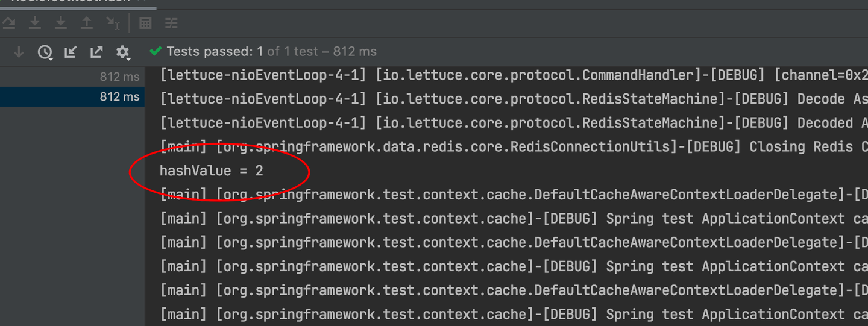Click the Step Out debugger icon
This screenshot has width=868, height=326.
(x=87, y=24)
